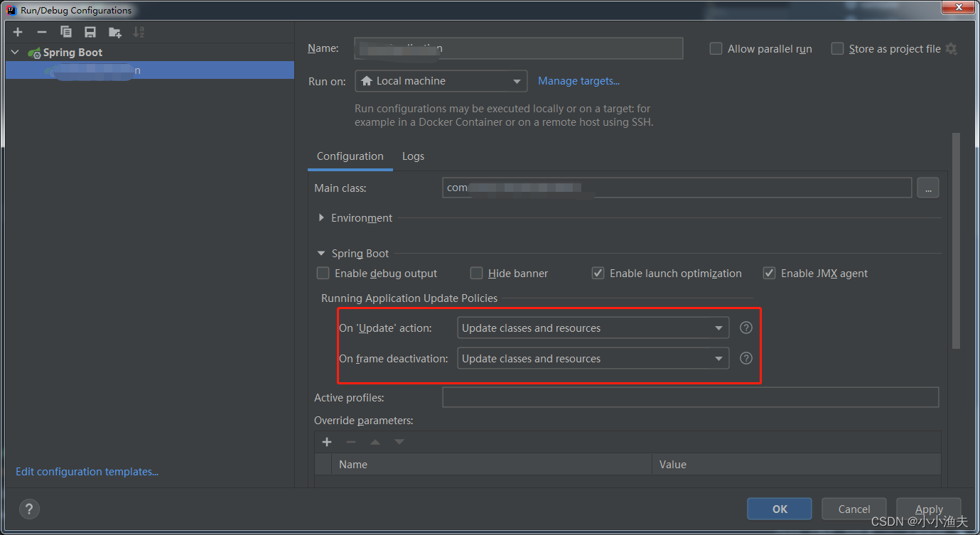Open Manage targets link

pos(578,81)
